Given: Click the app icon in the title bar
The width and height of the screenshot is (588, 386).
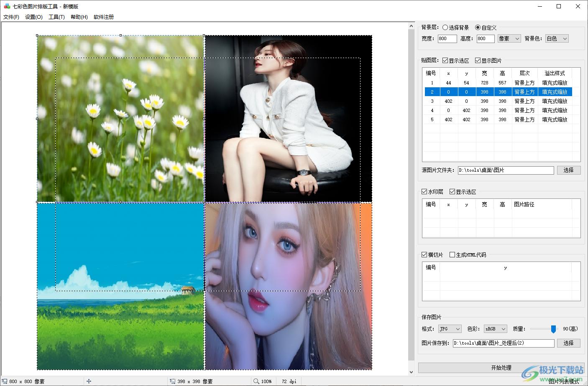Looking at the screenshot, I should (x=6, y=6).
